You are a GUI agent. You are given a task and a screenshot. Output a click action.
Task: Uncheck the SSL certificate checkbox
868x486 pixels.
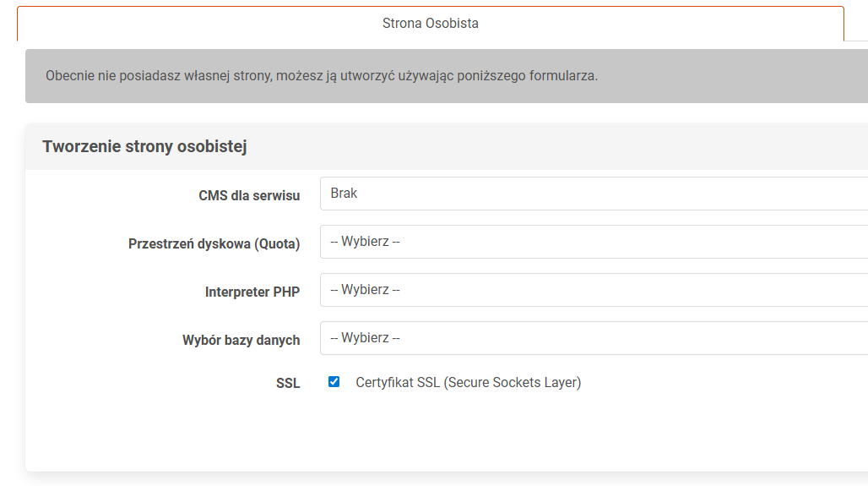click(334, 382)
